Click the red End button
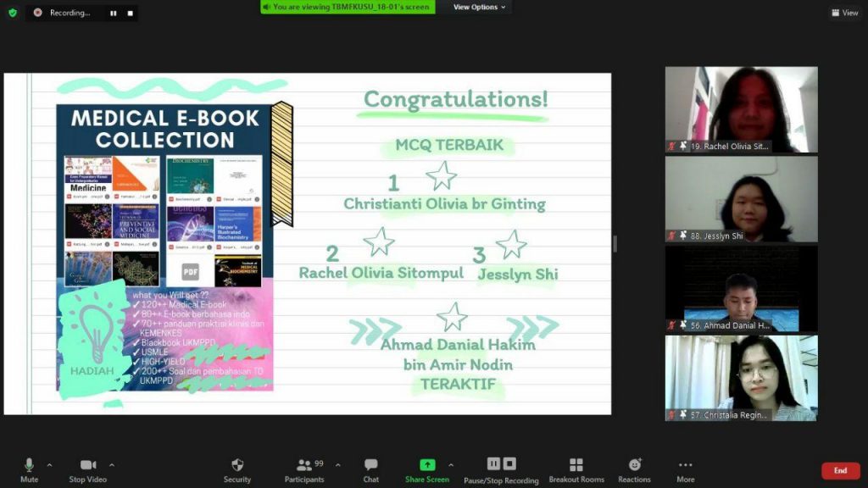The width and height of the screenshot is (868, 488). [840, 470]
